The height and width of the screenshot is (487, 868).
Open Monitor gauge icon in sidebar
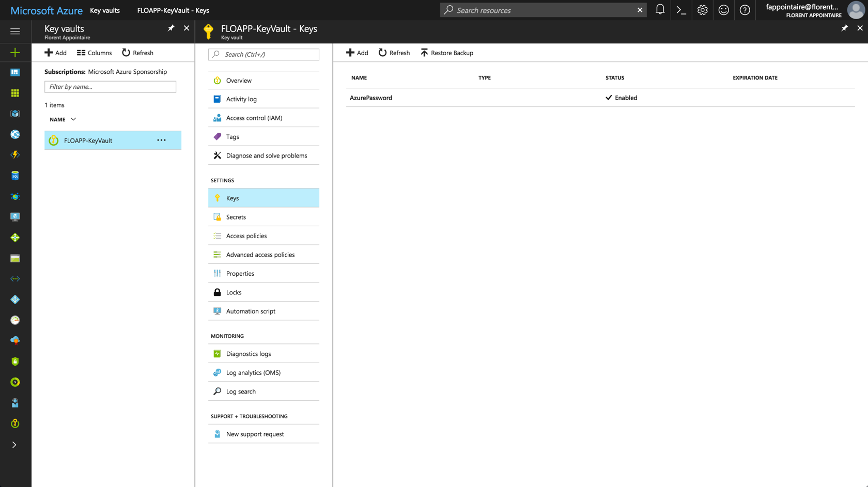tap(15, 320)
